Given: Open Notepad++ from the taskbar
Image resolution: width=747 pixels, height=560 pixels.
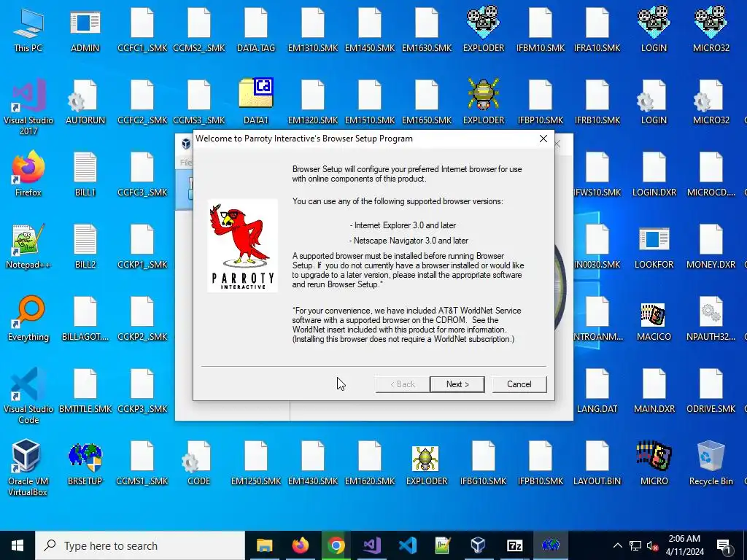Looking at the screenshot, I should click(443, 545).
